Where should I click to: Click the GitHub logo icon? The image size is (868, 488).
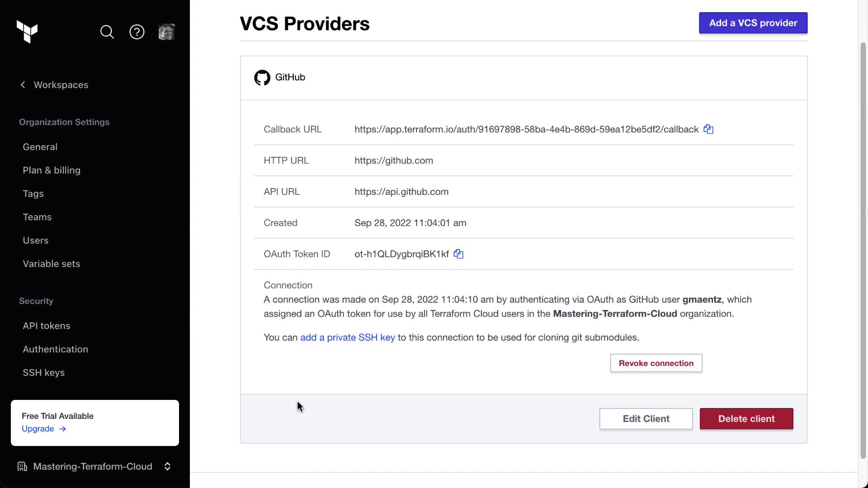point(262,78)
